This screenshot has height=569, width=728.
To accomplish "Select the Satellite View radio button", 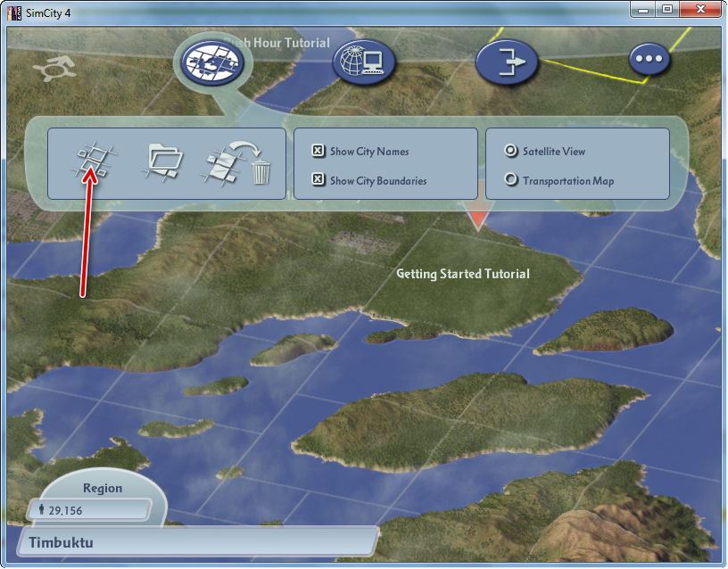I will pos(510,151).
